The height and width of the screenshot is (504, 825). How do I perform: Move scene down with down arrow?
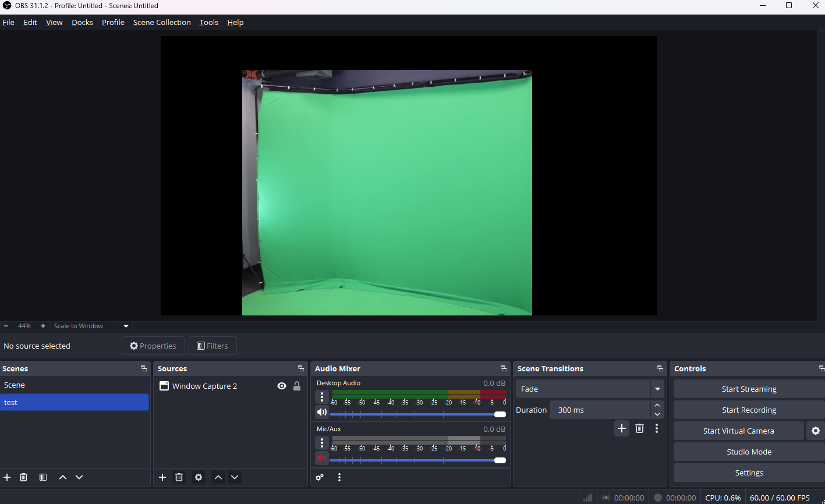pos(79,477)
